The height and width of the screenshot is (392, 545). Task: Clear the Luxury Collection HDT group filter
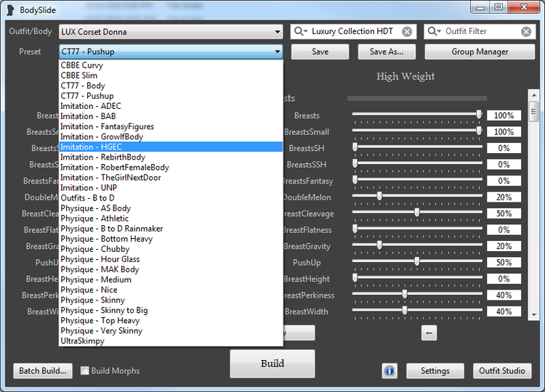(407, 32)
